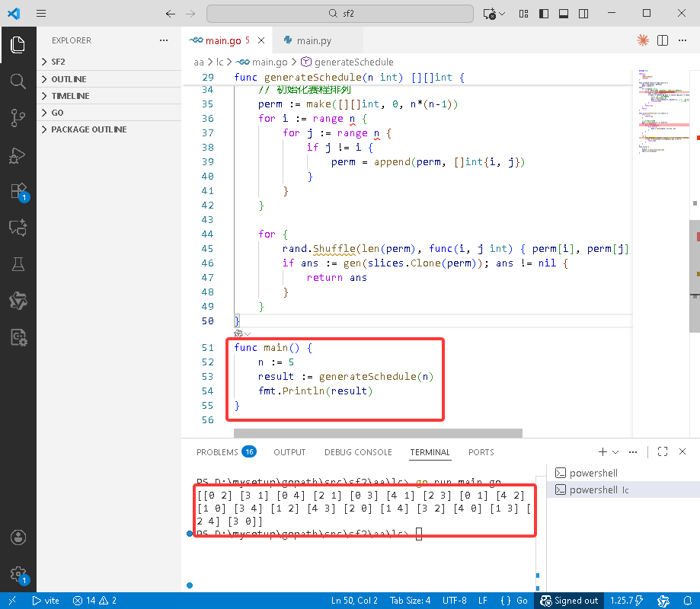Click Customize Layout icon
The height and width of the screenshot is (609, 700).
[523, 14]
